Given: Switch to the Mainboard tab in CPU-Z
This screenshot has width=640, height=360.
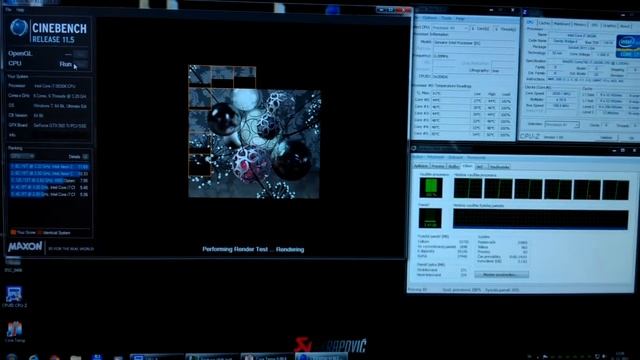Looking at the screenshot, I should (x=562, y=24).
